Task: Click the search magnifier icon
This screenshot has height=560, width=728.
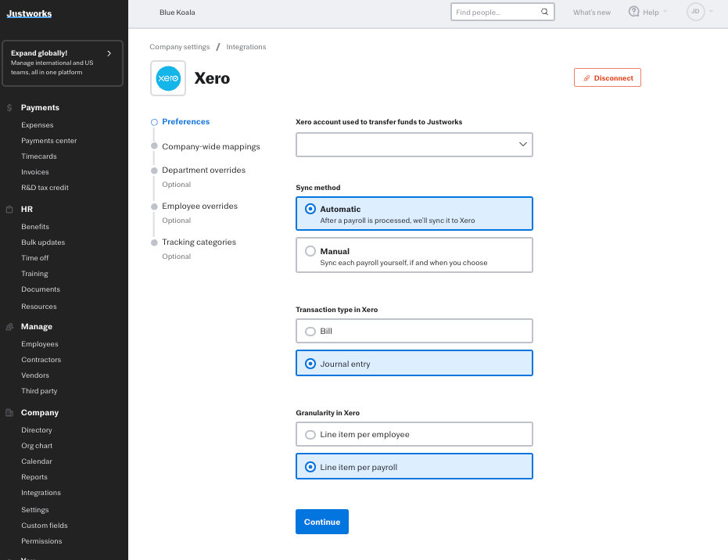Action: 544,13
